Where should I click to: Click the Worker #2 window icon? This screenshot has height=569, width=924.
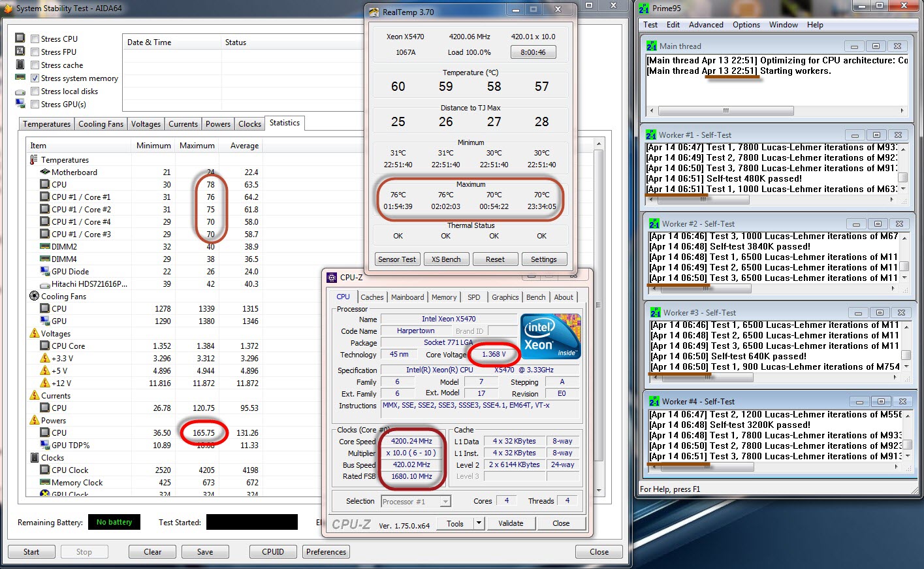coord(654,223)
